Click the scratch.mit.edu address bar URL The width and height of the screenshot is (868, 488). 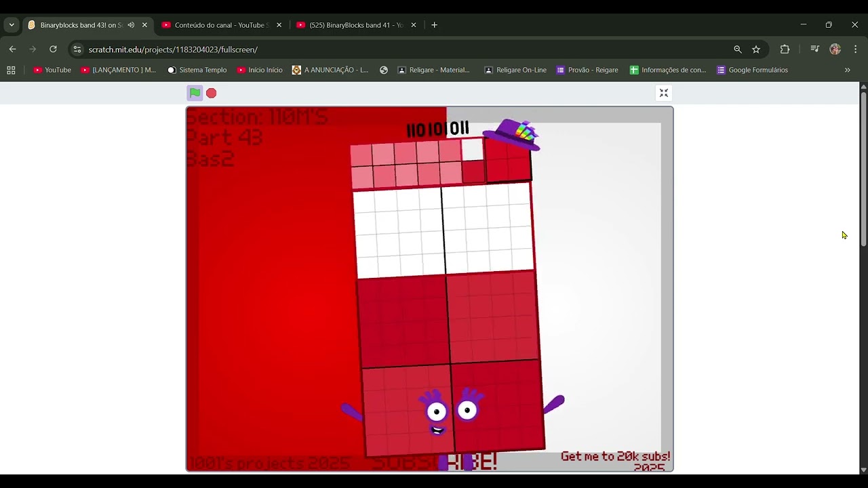point(173,49)
